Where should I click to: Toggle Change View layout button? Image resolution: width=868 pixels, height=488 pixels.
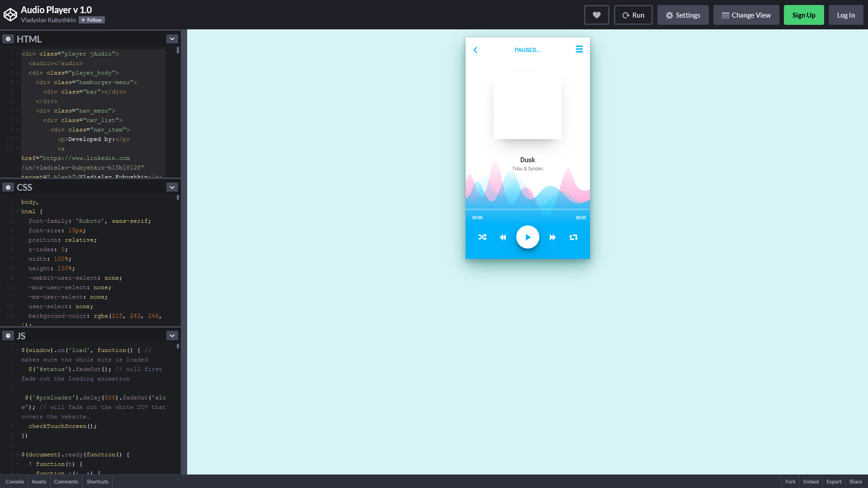pyautogui.click(x=746, y=15)
